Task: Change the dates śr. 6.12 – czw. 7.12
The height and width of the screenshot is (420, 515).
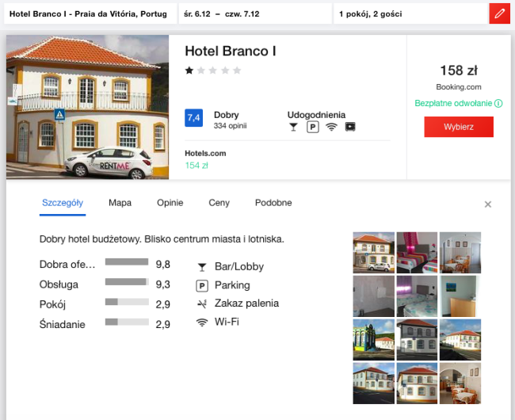Action: pos(254,13)
